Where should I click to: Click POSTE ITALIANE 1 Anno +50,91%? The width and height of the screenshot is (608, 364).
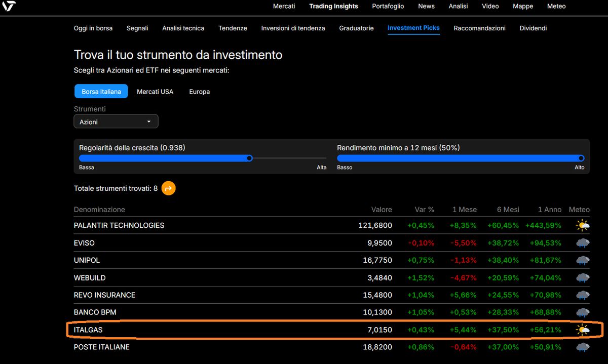(x=545, y=347)
